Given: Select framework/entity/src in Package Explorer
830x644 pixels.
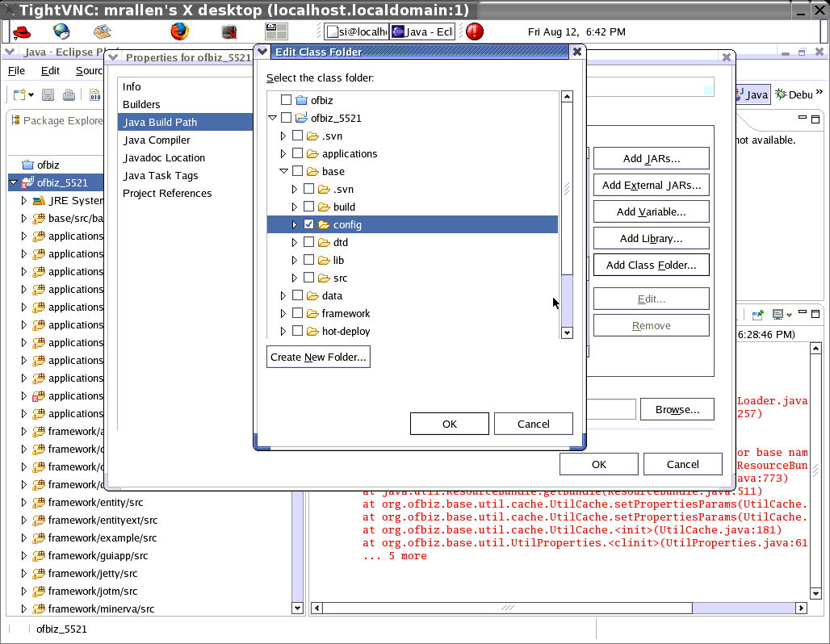Looking at the screenshot, I should click(95, 503).
